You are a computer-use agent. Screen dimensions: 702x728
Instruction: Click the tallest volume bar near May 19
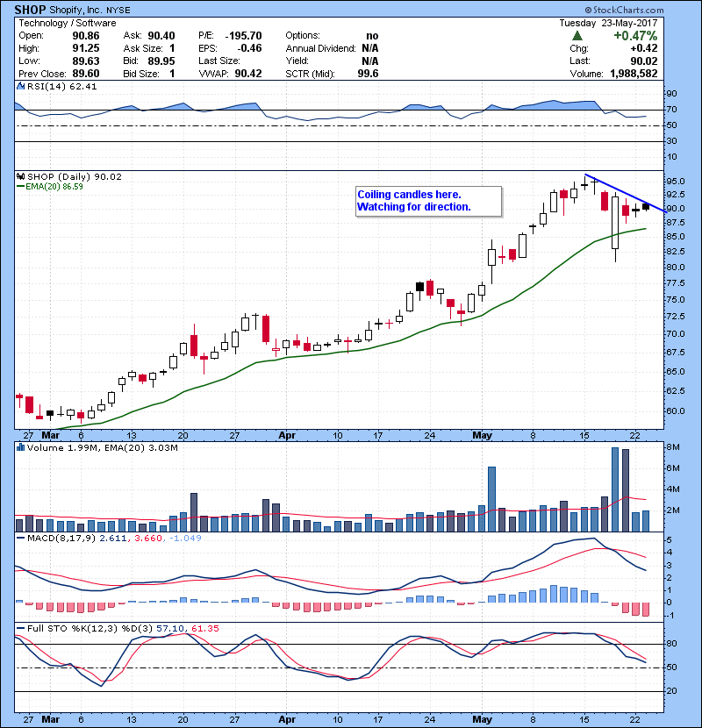pyautogui.click(x=615, y=489)
